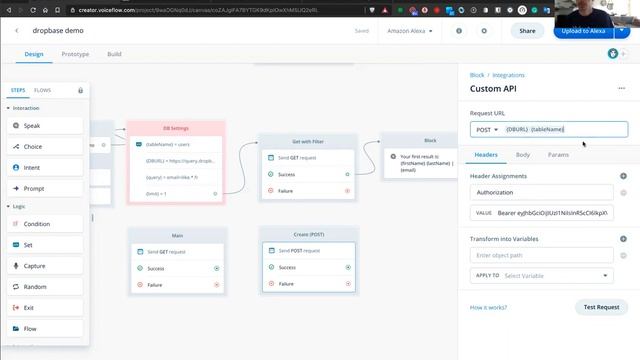Image resolution: width=640 pixels, height=360 pixels.
Task: Remove the Authorization header row
Action: (x=623, y=193)
